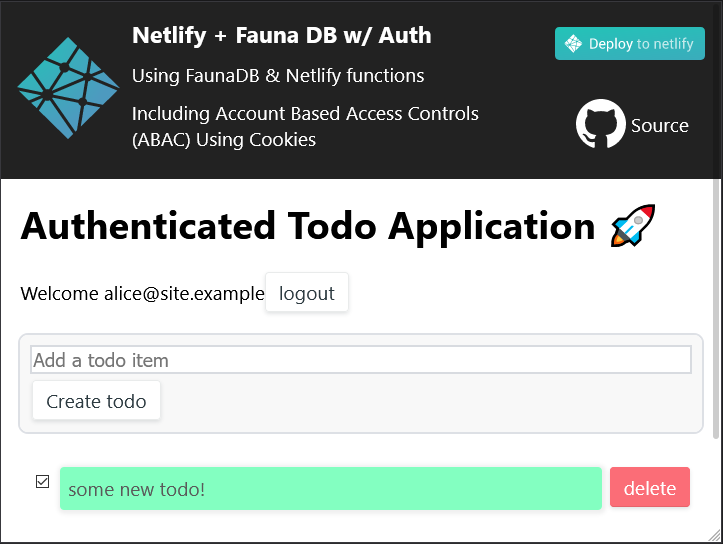Click the Welcome alice@site.example text
This screenshot has width=723, height=544.
[x=142, y=293]
